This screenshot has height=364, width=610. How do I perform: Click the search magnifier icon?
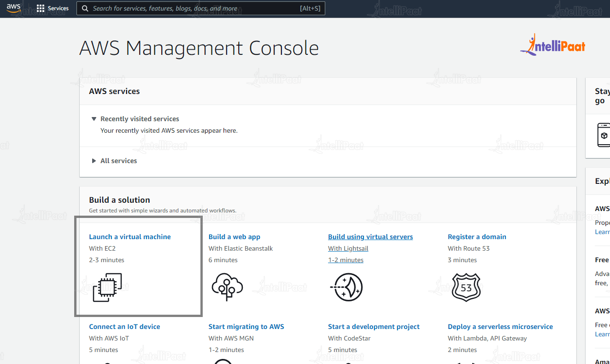[85, 8]
